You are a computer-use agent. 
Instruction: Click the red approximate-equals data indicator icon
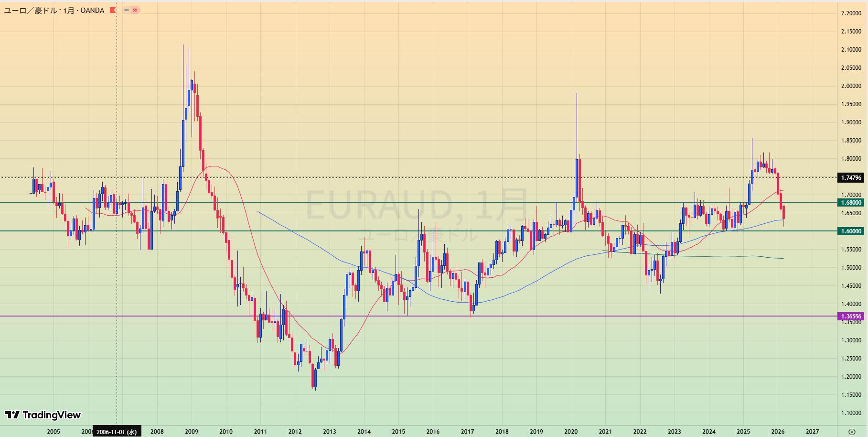pos(135,10)
